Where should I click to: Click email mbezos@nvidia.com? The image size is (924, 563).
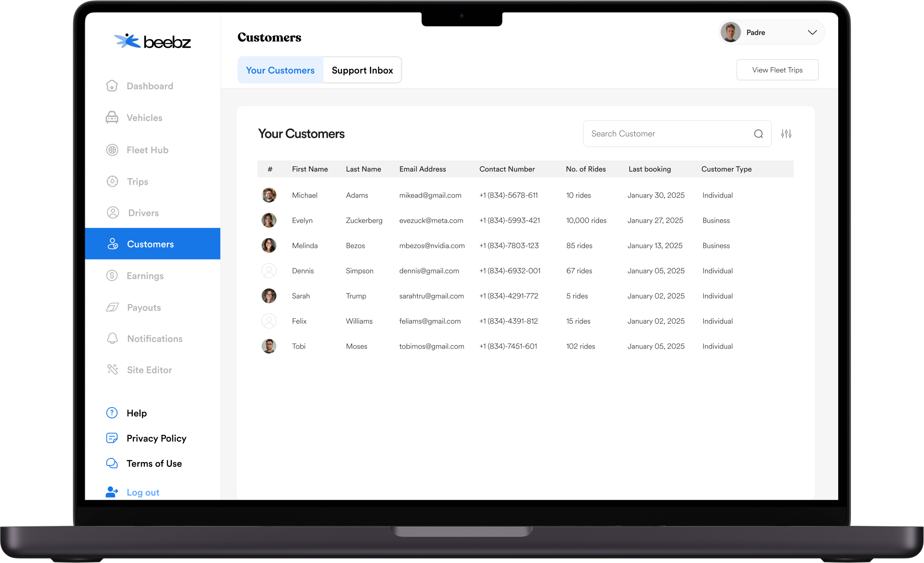coord(432,246)
